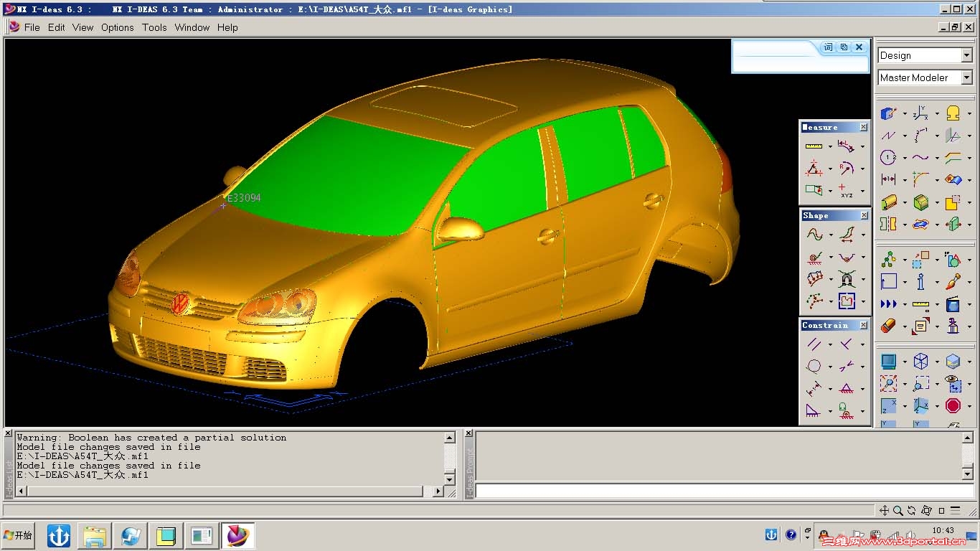Click the I-deas List scroll up arrow
This screenshot has width=980, height=551.
(x=450, y=437)
